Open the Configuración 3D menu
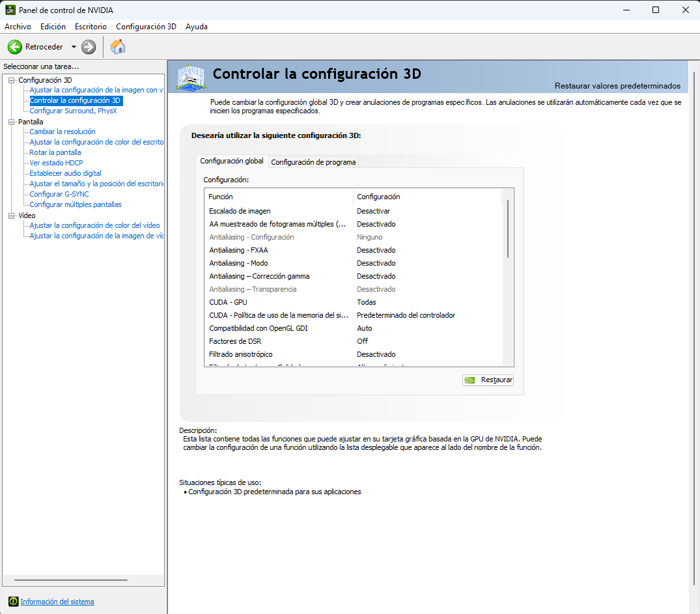 tap(146, 27)
